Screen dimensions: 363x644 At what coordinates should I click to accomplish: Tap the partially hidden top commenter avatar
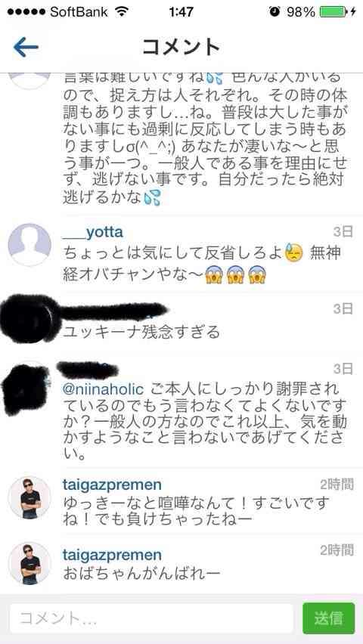(x=29, y=80)
